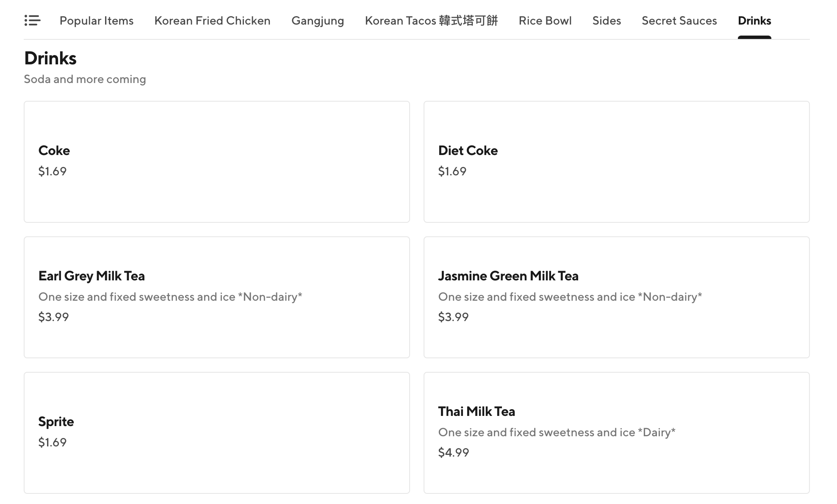Viewport: 837px width, 504px height.
Task: Jump to Rice Bowl section
Action: [545, 20]
